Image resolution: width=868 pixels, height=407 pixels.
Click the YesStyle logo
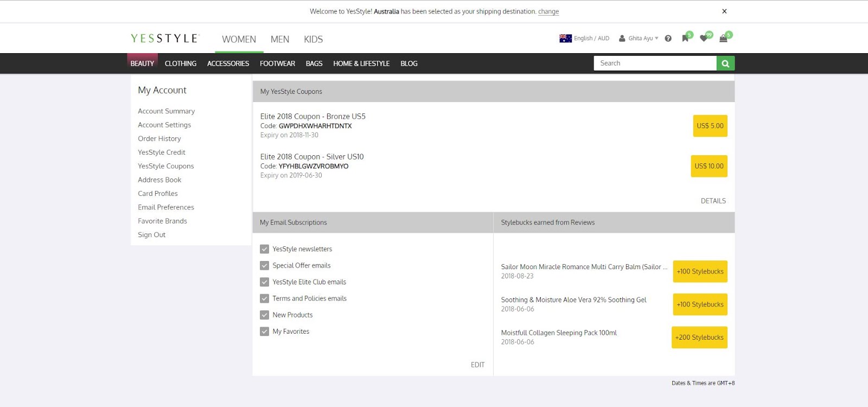(x=165, y=39)
